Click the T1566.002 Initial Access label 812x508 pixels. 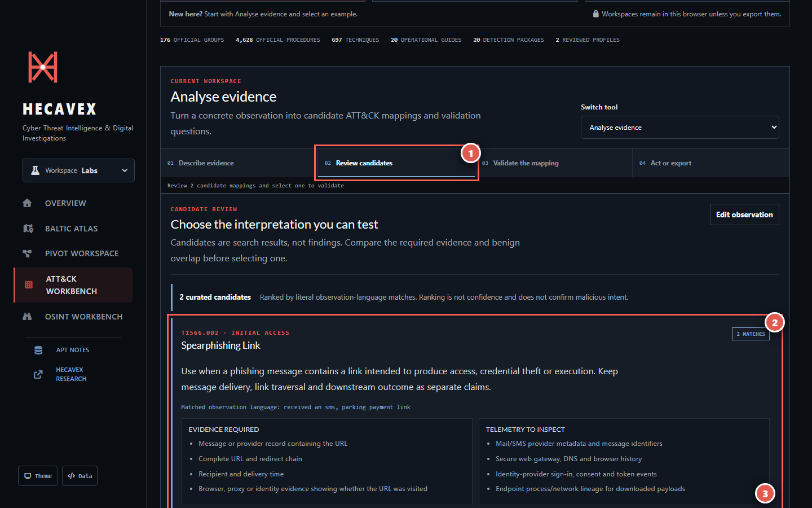(235, 333)
